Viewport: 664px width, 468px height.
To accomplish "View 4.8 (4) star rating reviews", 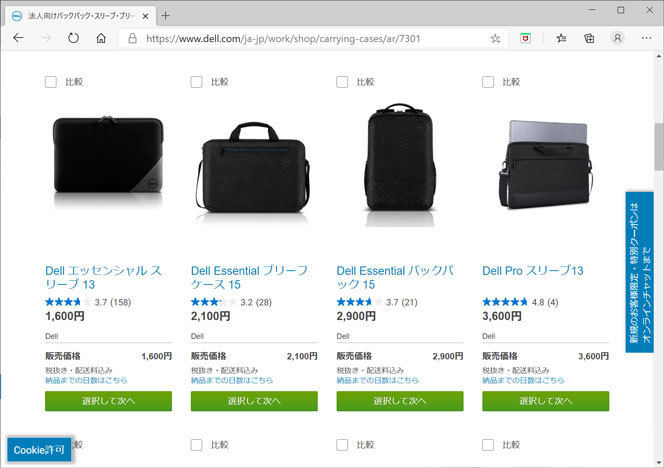I will pyautogui.click(x=520, y=302).
